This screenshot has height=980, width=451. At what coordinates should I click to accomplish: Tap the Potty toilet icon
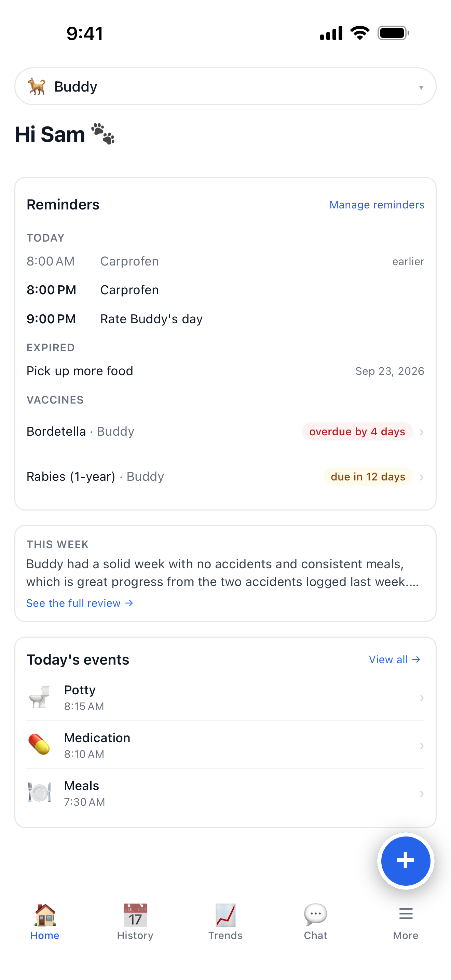point(39,697)
